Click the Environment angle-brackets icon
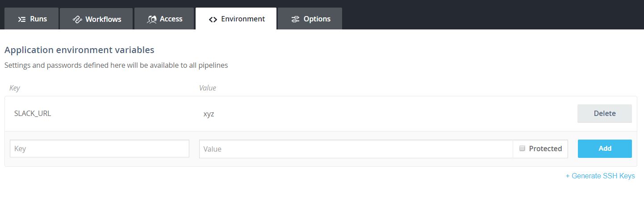Screen dimensions: 644x198 click(x=213, y=19)
